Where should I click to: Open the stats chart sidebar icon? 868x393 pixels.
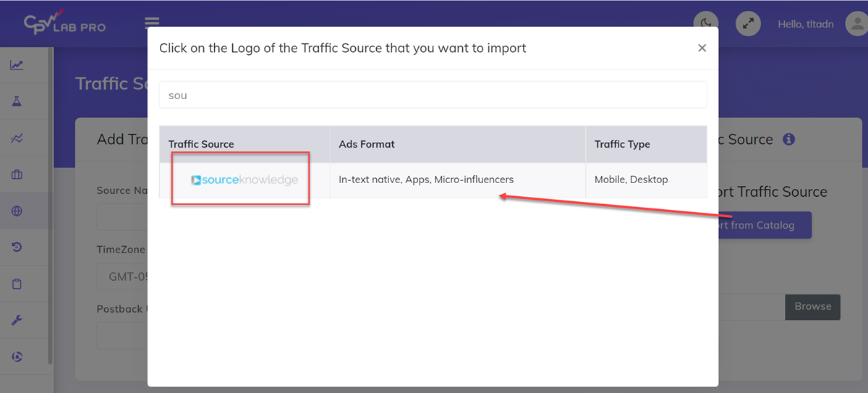[17, 65]
